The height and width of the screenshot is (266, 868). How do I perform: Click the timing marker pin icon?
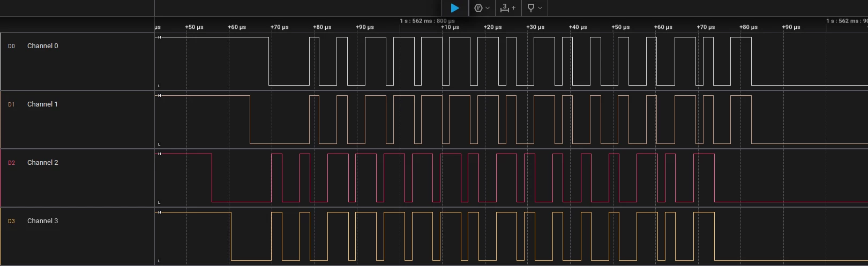[x=531, y=8]
